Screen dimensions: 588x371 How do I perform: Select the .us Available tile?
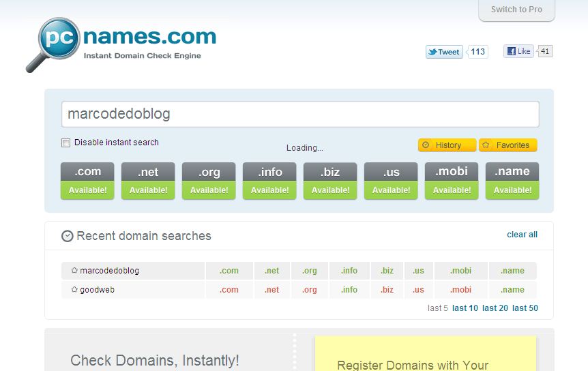click(391, 181)
